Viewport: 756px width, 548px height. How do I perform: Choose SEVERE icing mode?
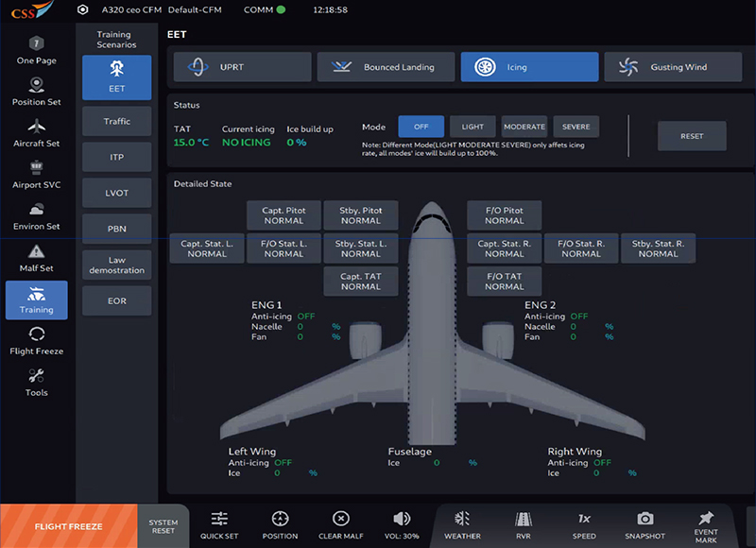click(576, 127)
